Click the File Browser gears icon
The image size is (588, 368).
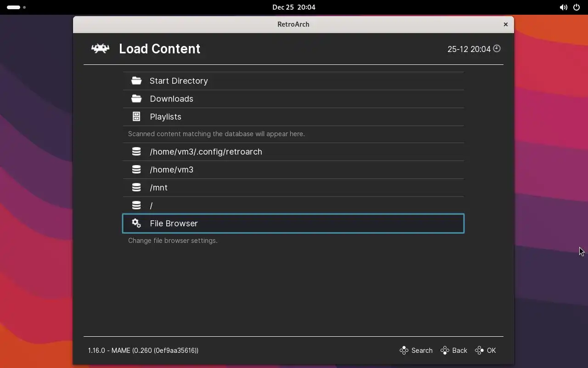(136, 224)
